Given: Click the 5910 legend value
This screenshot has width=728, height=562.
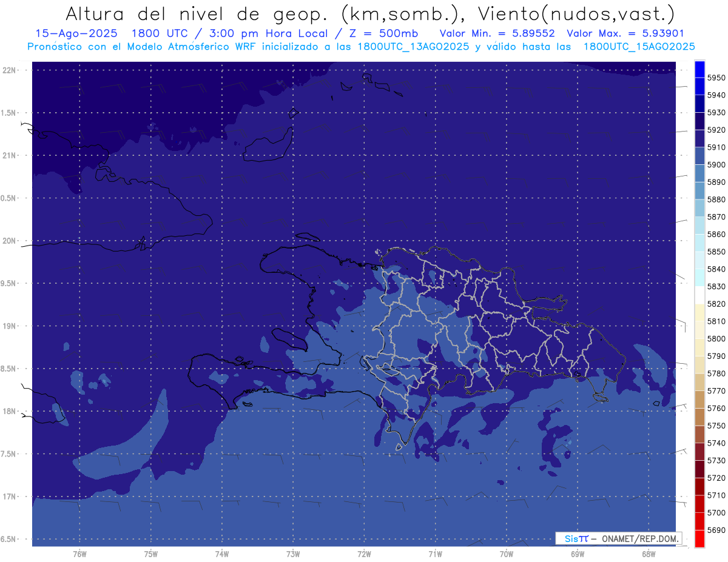Looking at the screenshot, I should (716, 147).
